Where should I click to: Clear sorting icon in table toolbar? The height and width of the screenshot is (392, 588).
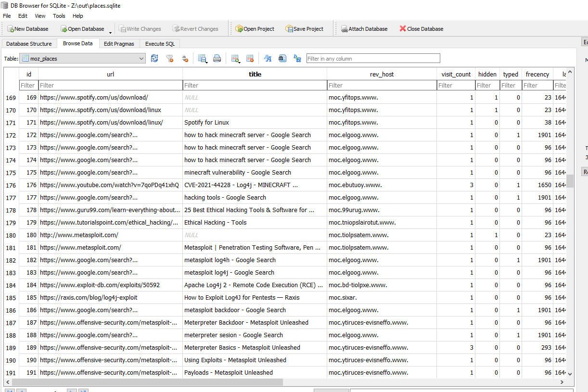click(185, 59)
